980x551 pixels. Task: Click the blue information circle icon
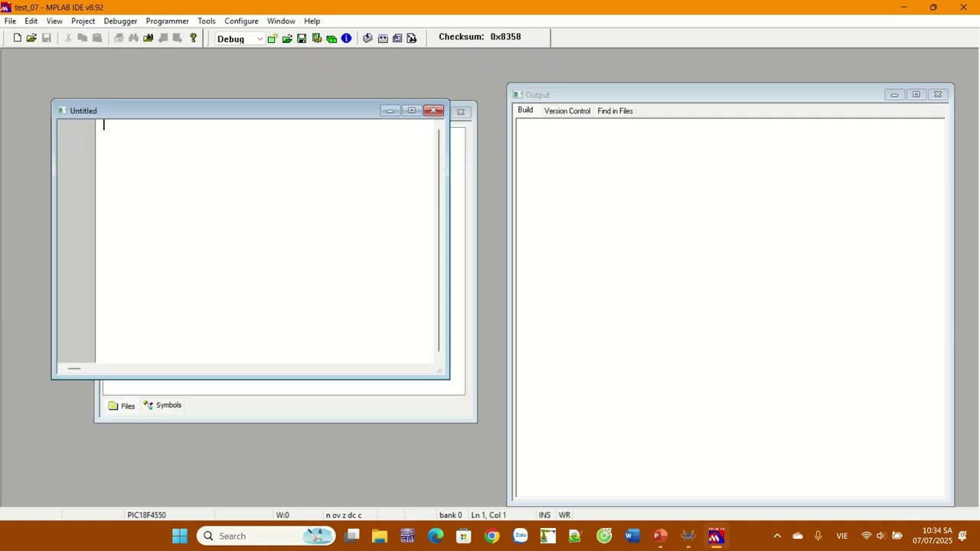tap(346, 38)
